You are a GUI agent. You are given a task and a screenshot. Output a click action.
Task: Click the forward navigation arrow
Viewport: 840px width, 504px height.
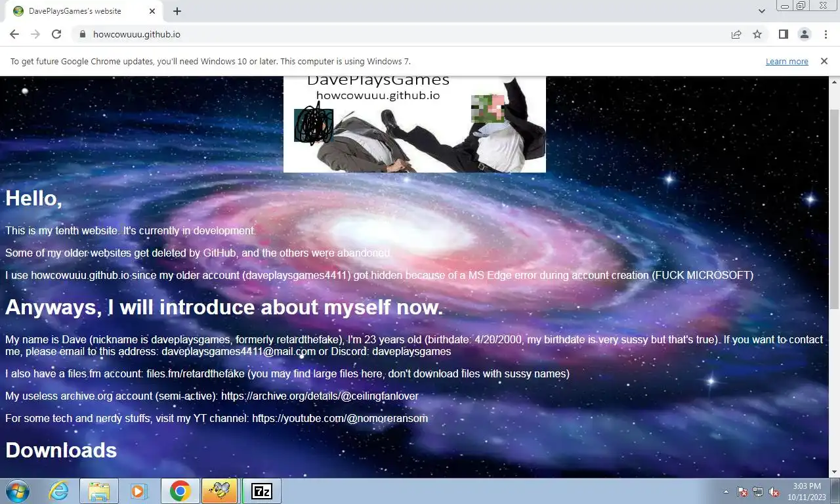pyautogui.click(x=35, y=34)
